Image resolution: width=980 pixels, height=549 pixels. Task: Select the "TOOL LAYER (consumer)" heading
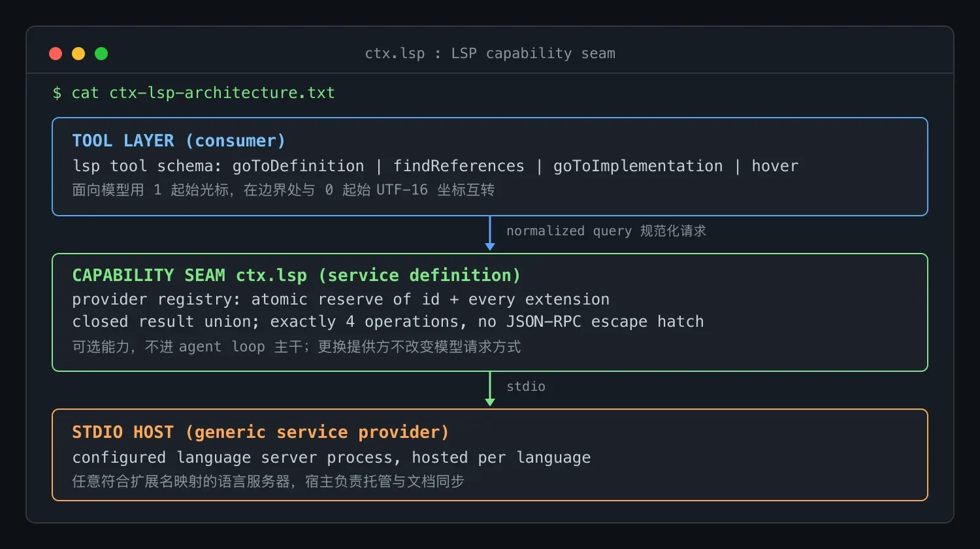point(179,141)
